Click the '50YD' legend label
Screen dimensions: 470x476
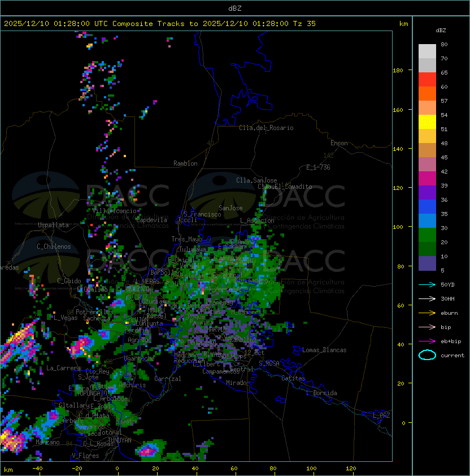point(447,284)
